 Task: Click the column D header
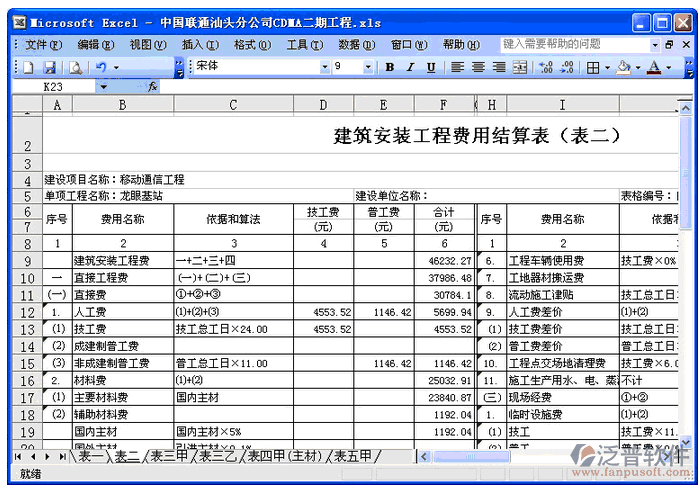[323, 105]
